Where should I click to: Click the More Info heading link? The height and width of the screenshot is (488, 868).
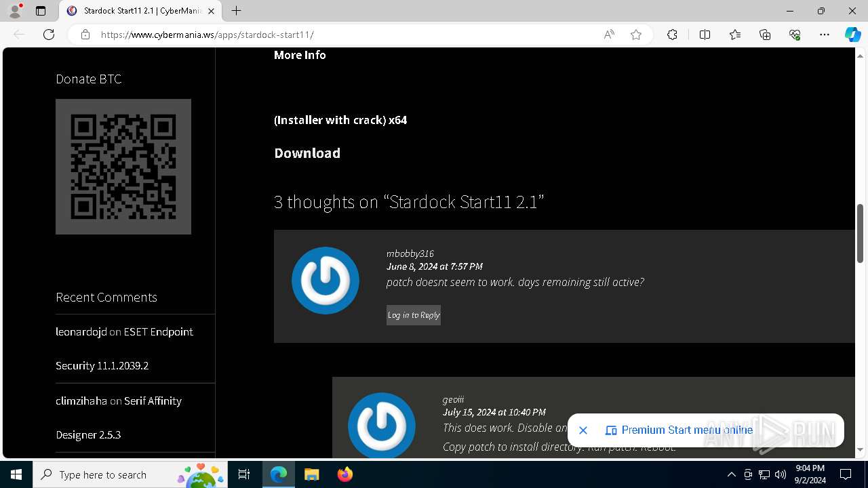300,55
